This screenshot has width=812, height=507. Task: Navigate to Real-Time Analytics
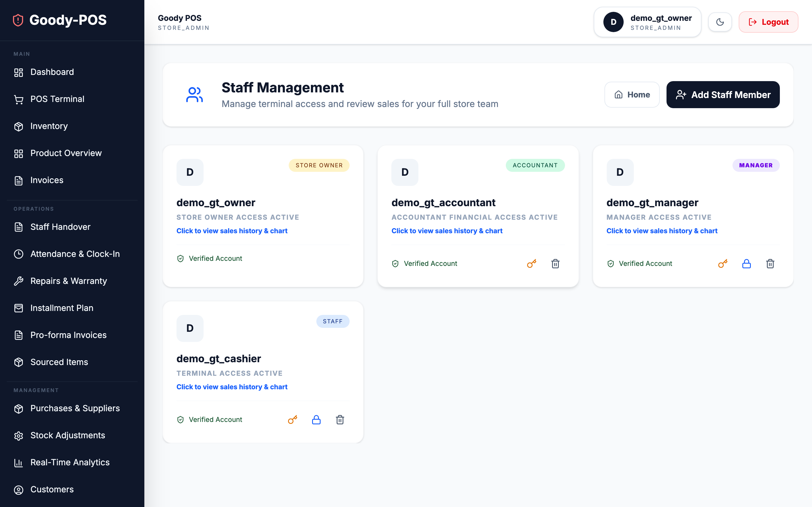tap(70, 462)
